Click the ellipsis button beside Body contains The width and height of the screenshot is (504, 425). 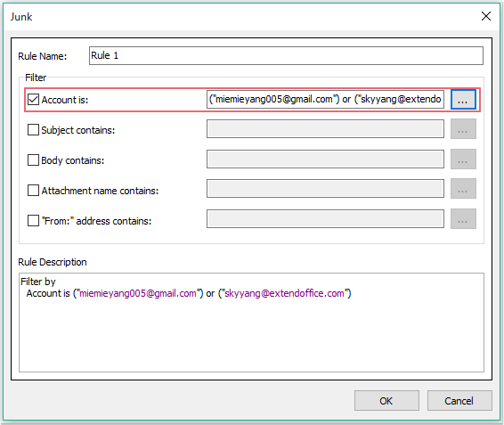click(463, 159)
